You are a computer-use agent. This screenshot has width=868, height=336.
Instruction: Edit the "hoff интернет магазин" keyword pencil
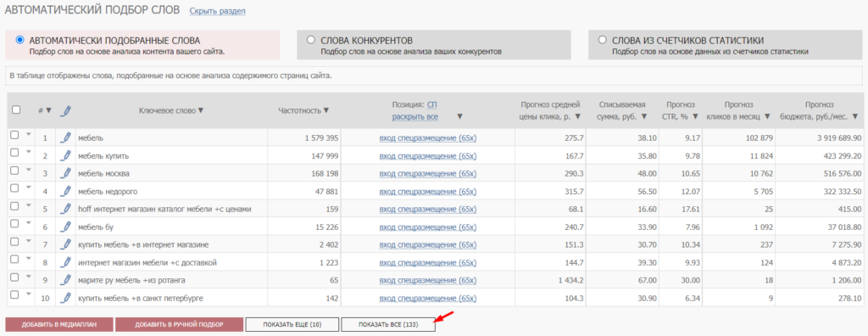tap(66, 209)
